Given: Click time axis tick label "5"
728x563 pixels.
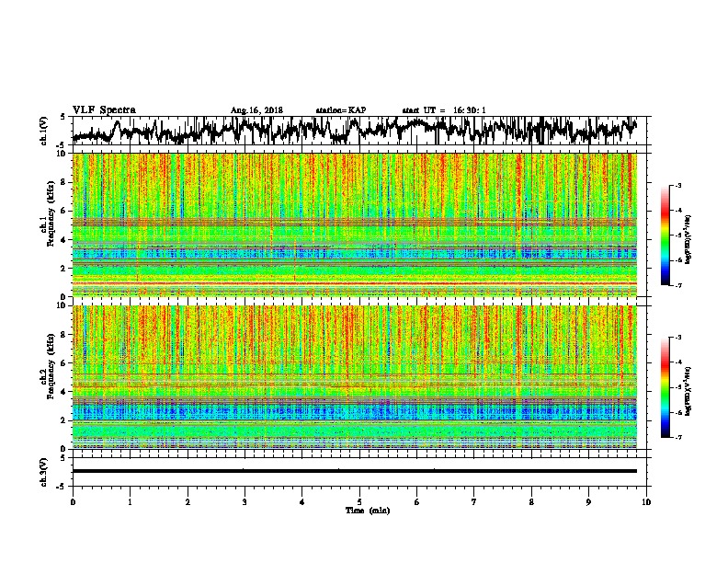Looking at the screenshot, I should point(359,502).
